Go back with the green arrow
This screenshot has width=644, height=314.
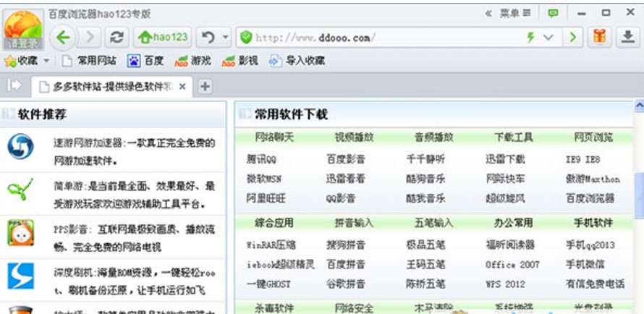pos(63,38)
